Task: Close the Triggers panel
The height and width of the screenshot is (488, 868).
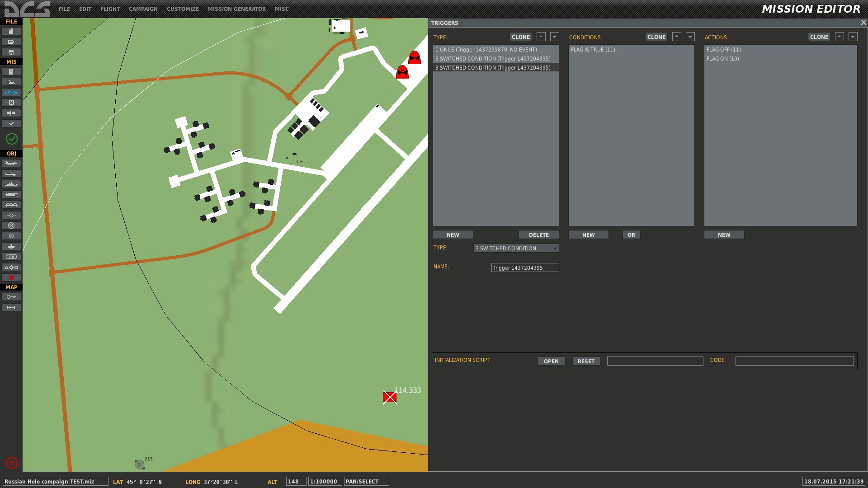Action: point(863,22)
